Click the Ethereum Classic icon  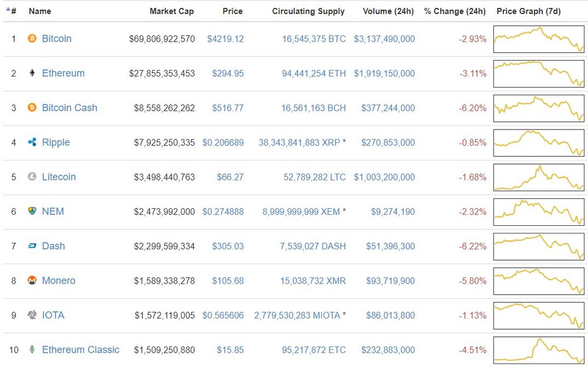(x=32, y=349)
